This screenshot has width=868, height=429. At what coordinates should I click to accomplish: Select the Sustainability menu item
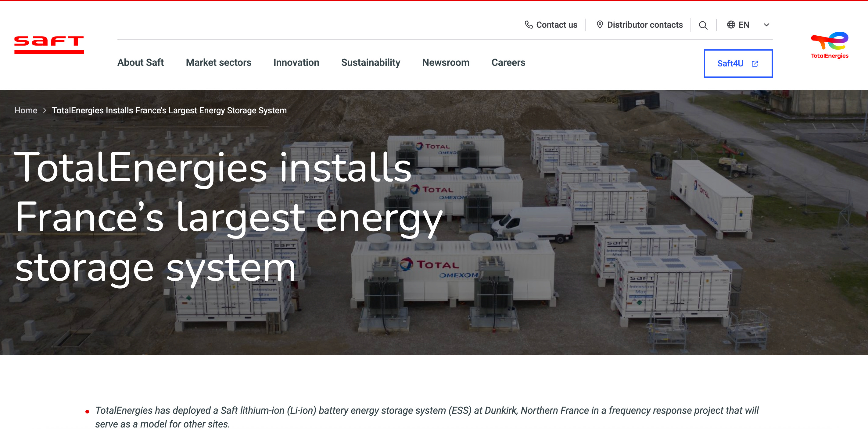[370, 63]
